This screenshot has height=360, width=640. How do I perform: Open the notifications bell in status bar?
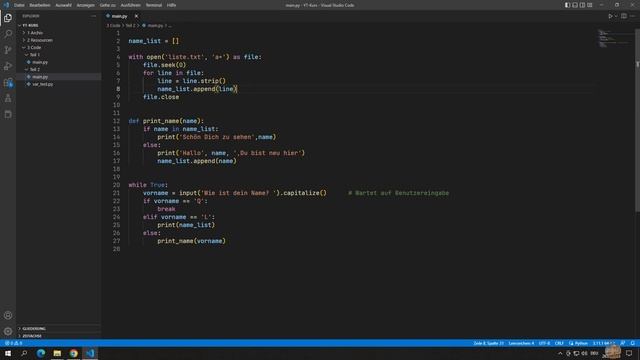point(633,343)
